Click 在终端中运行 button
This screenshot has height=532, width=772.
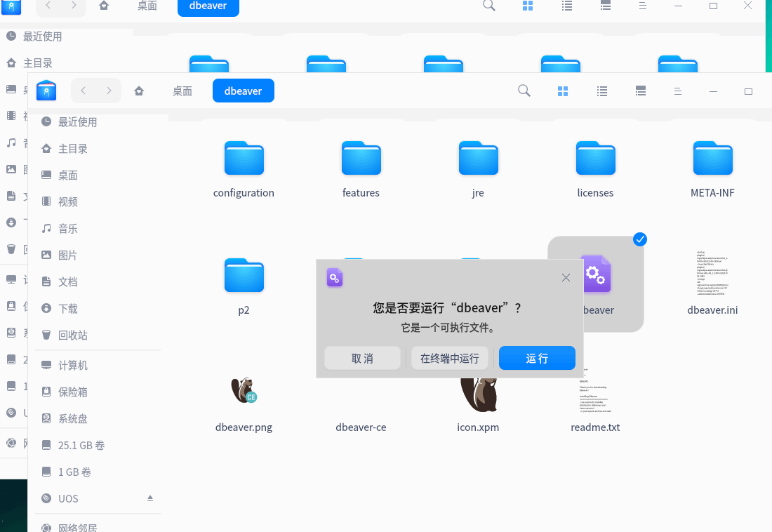(x=449, y=358)
